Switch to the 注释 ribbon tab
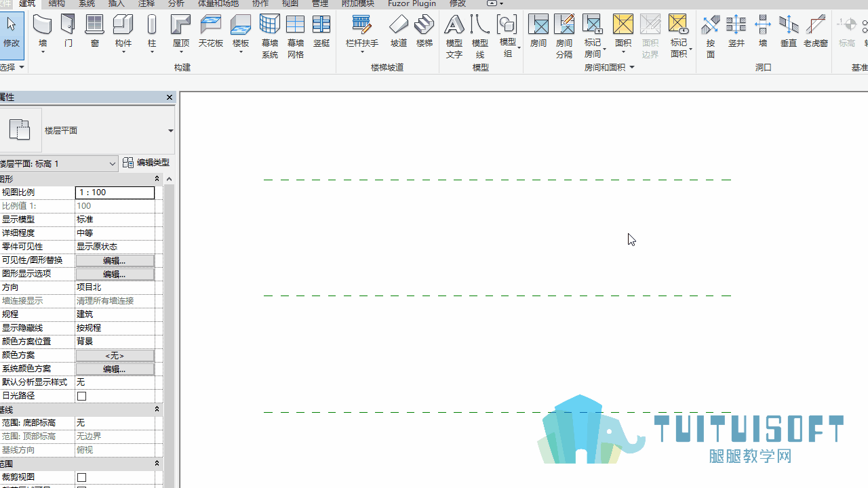 pyautogui.click(x=146, y=3)
